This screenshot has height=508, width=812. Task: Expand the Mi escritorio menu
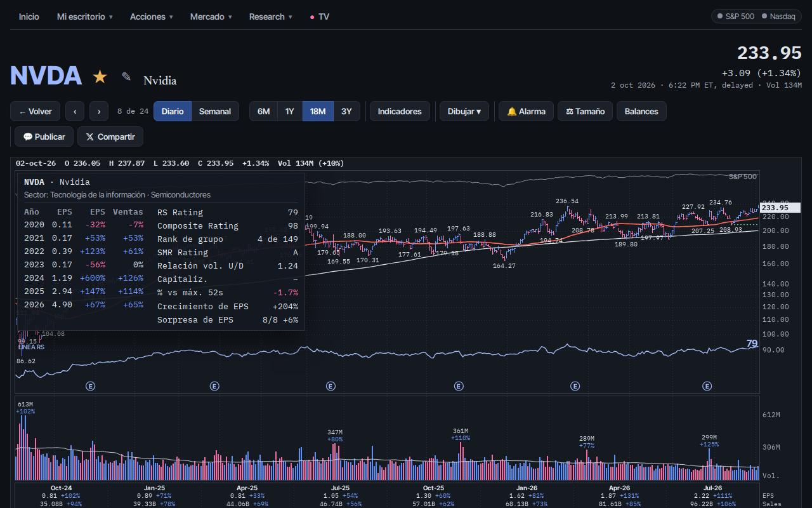(85, 17)
